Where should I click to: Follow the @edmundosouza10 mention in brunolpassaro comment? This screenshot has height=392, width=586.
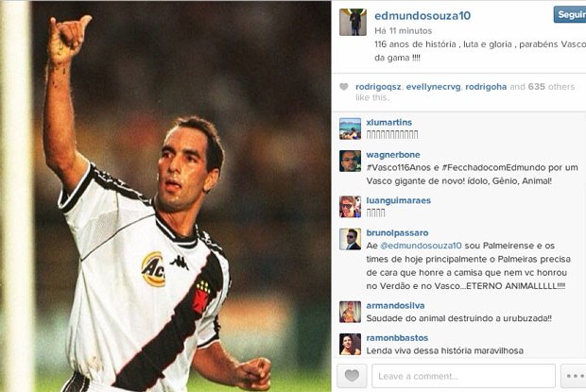[421, 246]
